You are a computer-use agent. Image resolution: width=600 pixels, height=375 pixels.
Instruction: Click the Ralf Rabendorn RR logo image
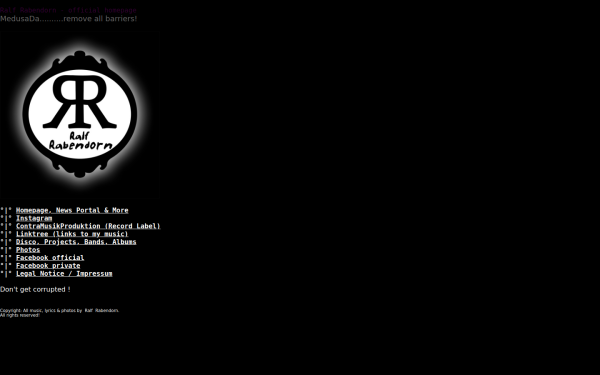(80, 114)
